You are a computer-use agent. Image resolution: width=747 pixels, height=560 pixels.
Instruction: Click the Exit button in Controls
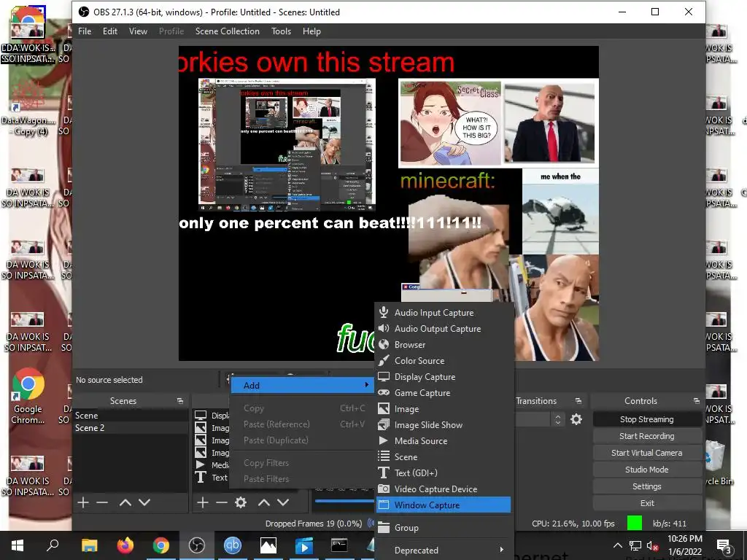click(647, 503)
